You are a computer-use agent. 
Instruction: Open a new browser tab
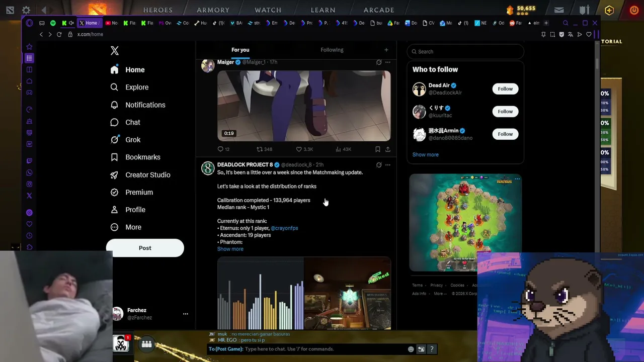546,23
